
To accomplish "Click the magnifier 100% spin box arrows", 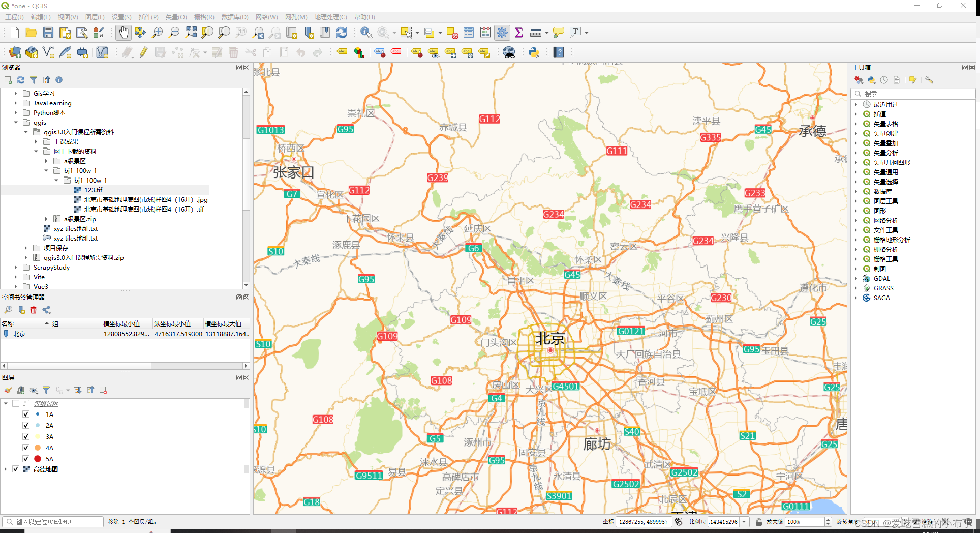I will 828,522.
